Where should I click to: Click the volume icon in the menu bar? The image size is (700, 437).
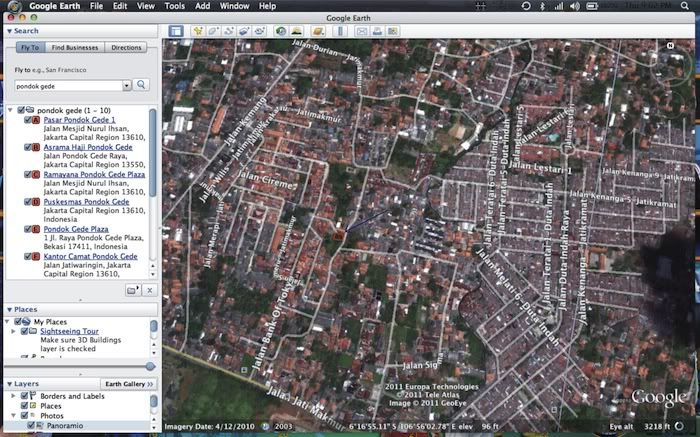(x=575, y=6)
